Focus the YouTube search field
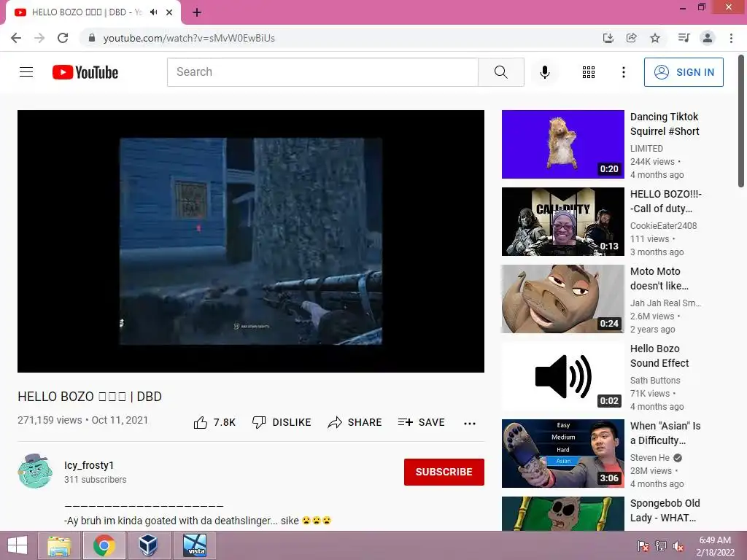This screenshot has width=747, height=560. [x=322, y=72]
